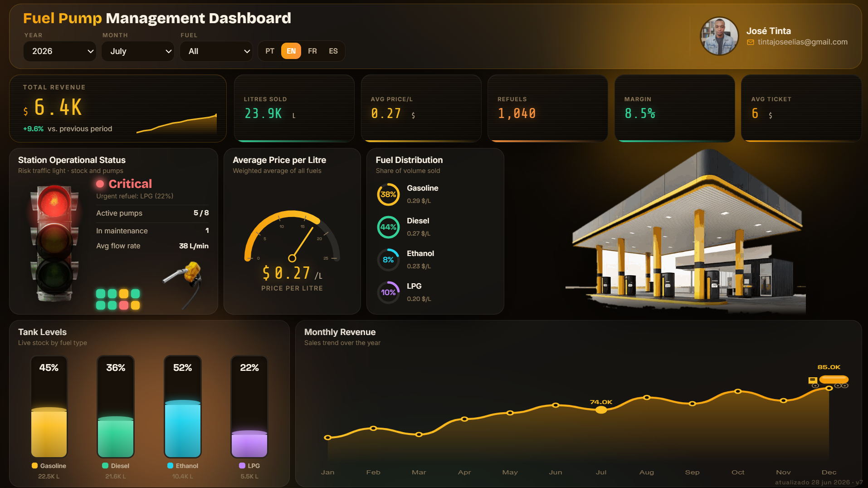
Task: Click the Dec data point on revenue chart
Action: coord(829,388)
